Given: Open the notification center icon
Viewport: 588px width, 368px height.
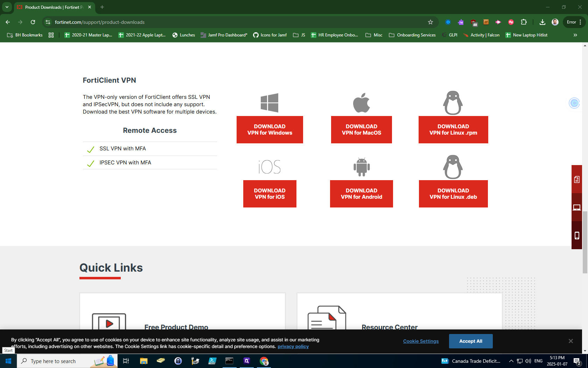Looking at the screenshot, I should (577, 361).
